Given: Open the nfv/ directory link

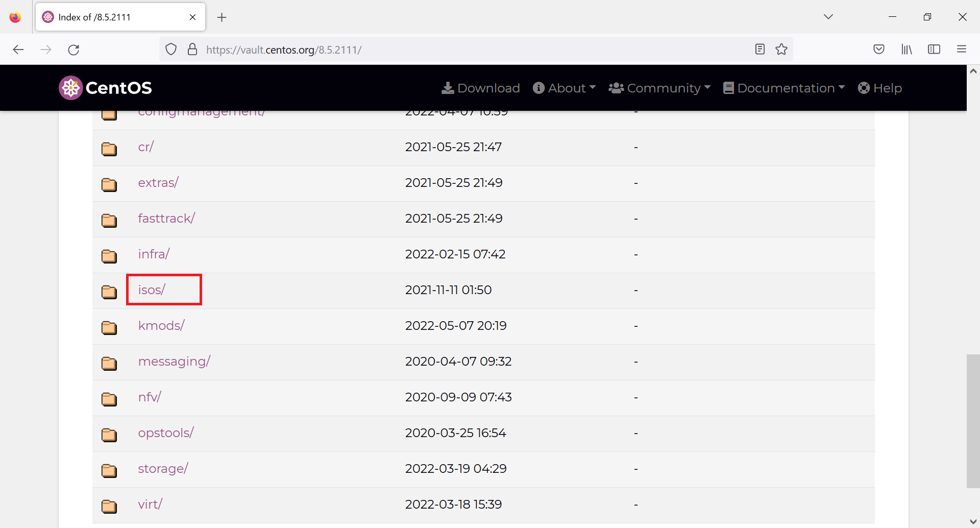Looking at the screenshot, I should coord(150,397).
